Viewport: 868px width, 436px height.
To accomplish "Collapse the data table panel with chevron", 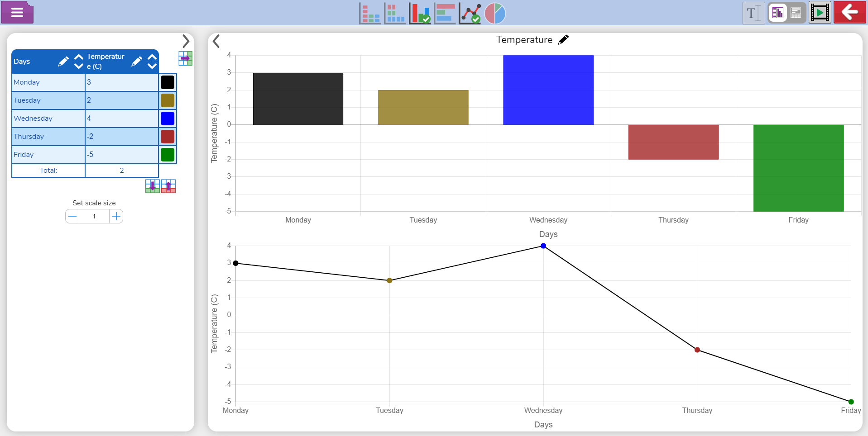I will coord(186,41).
